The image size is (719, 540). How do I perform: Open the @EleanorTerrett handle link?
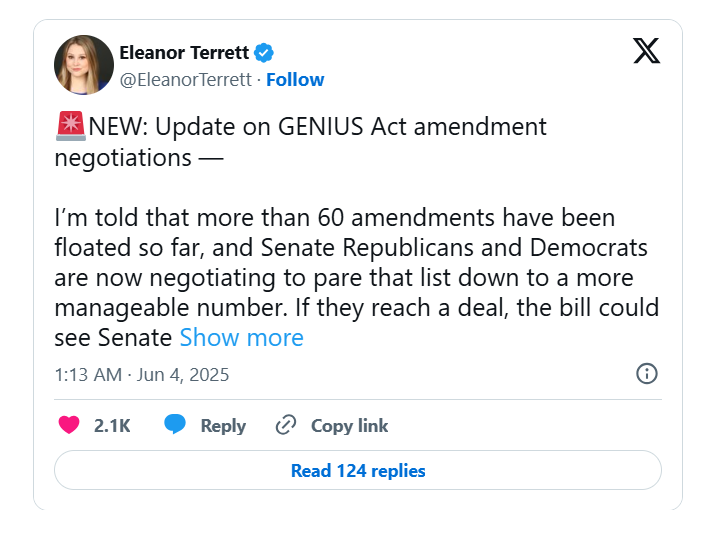coord(185,80)
